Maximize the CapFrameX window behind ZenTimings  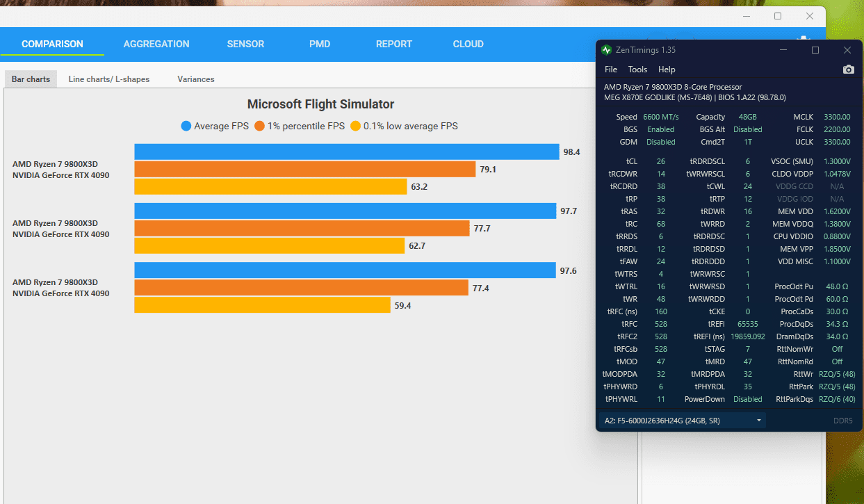click(x=778, y=16)
